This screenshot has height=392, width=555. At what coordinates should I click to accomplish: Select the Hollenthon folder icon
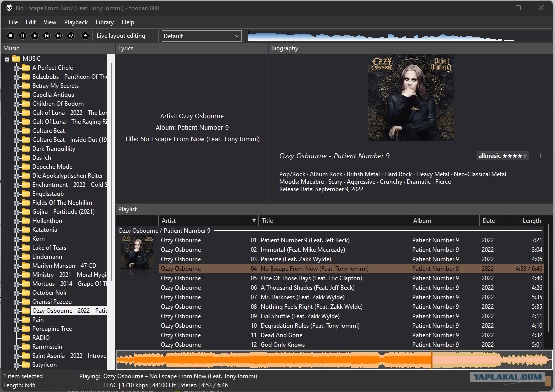tap(26, 220)
